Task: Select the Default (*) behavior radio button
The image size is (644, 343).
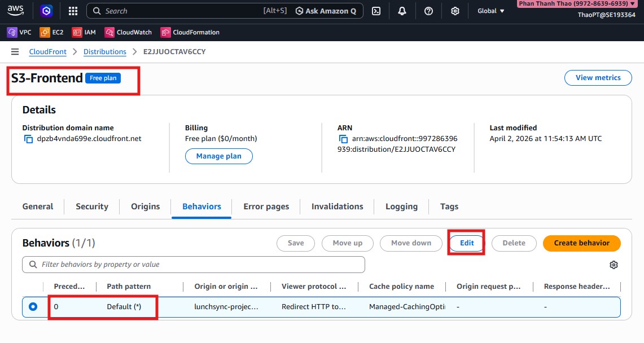Action: 33,307
